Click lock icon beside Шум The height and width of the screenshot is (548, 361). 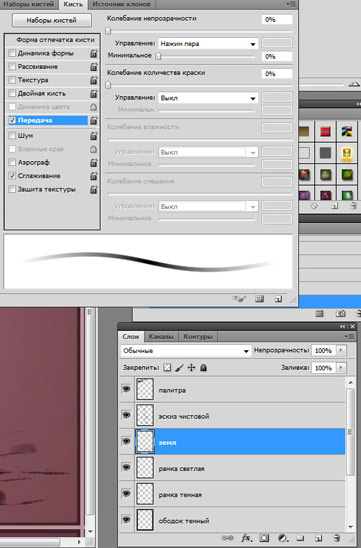pyautogui.click(x=94, y=136)
